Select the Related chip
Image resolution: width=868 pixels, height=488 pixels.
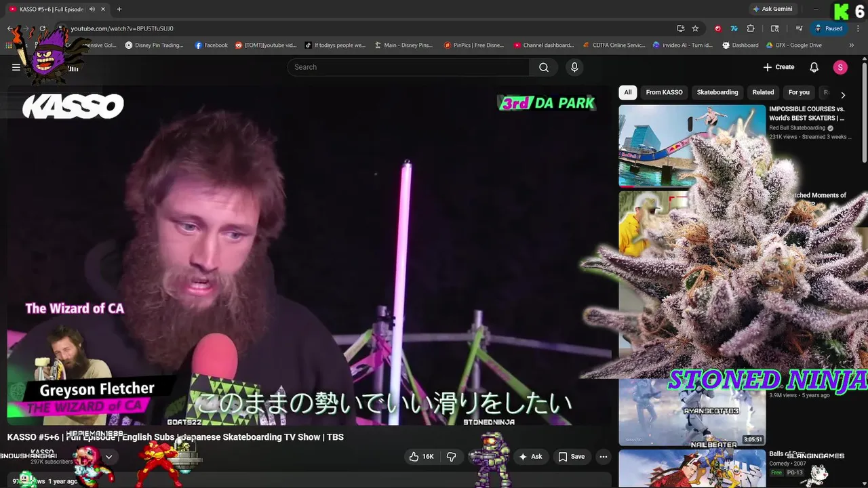[x=763, y=92]
